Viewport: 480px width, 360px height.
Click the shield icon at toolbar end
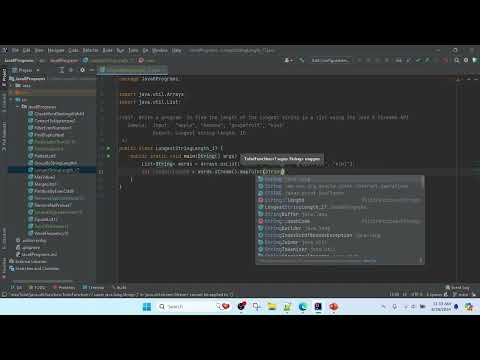[x=475, y=60]
